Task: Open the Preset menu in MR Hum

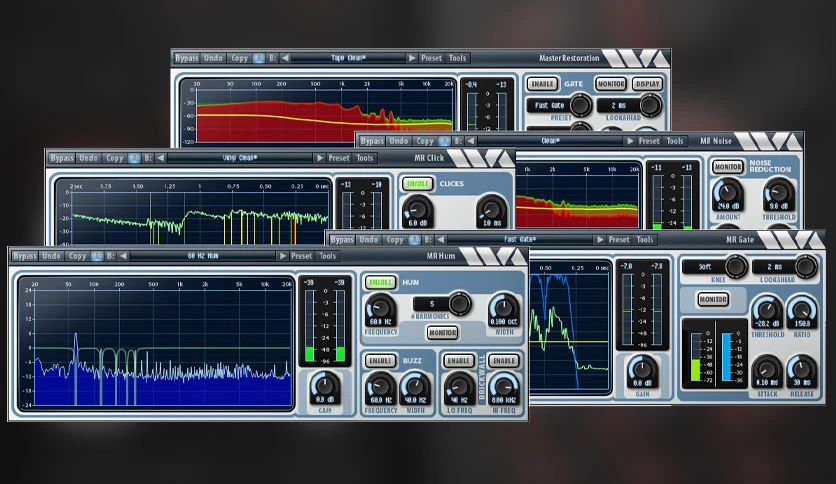Action: point(301,256)
